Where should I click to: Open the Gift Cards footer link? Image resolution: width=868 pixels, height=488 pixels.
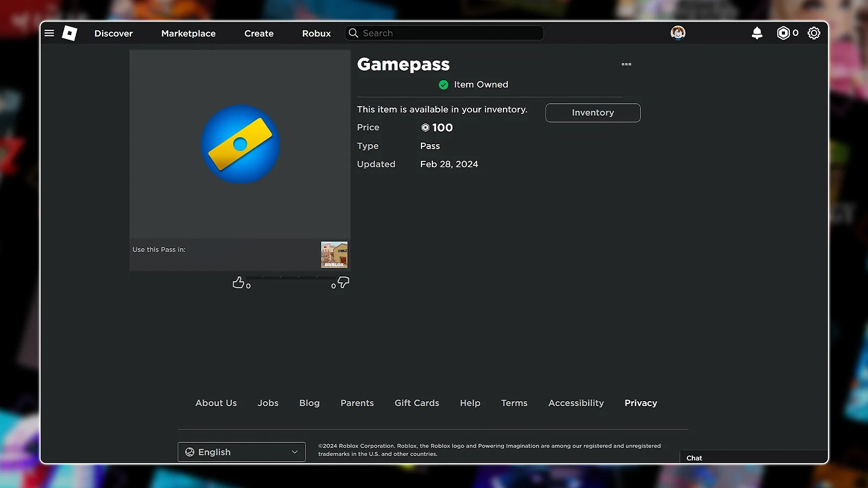[417, 403]
